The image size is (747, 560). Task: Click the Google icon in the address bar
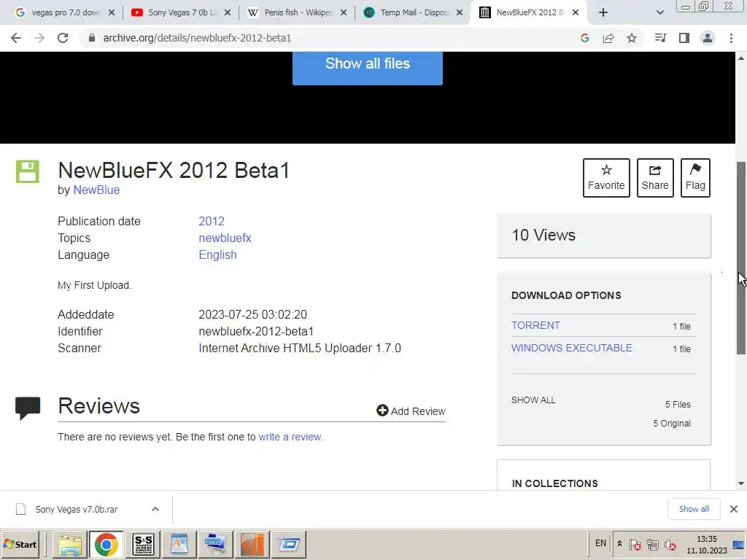tap(585, 38)
